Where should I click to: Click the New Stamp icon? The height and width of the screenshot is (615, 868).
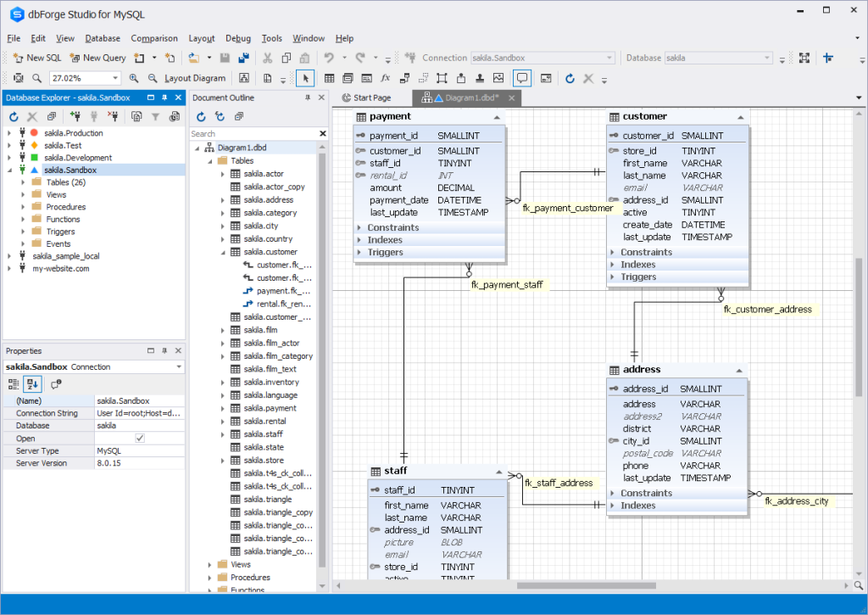point(480,78)
